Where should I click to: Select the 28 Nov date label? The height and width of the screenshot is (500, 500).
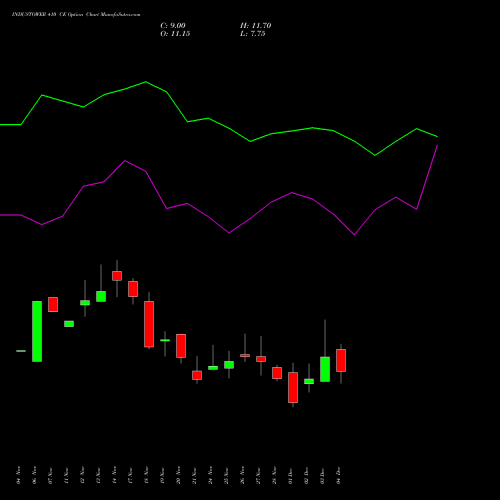pyautogui.click(x=274, y=475)
